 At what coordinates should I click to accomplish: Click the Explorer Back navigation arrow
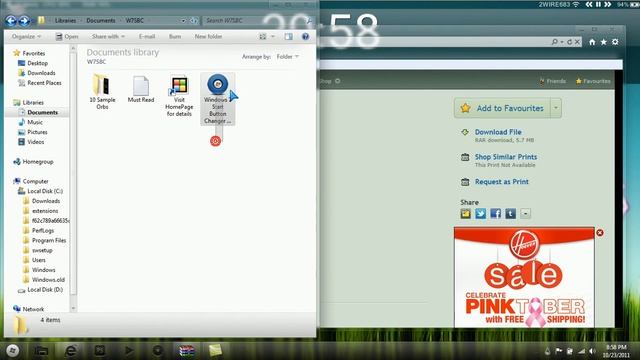pos(11,20)
